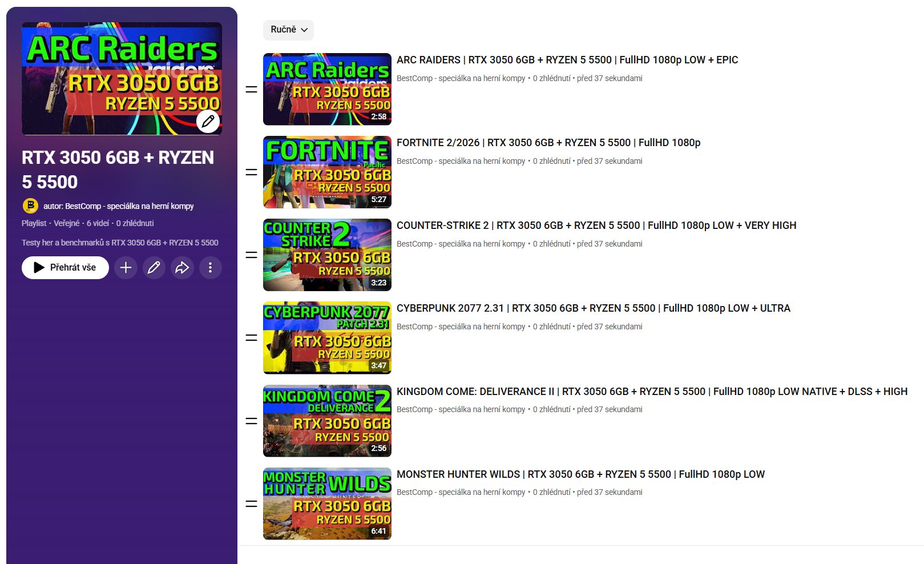Open the Counter-Strike 2 video title
924x564 pixels.
click(596, 225)
